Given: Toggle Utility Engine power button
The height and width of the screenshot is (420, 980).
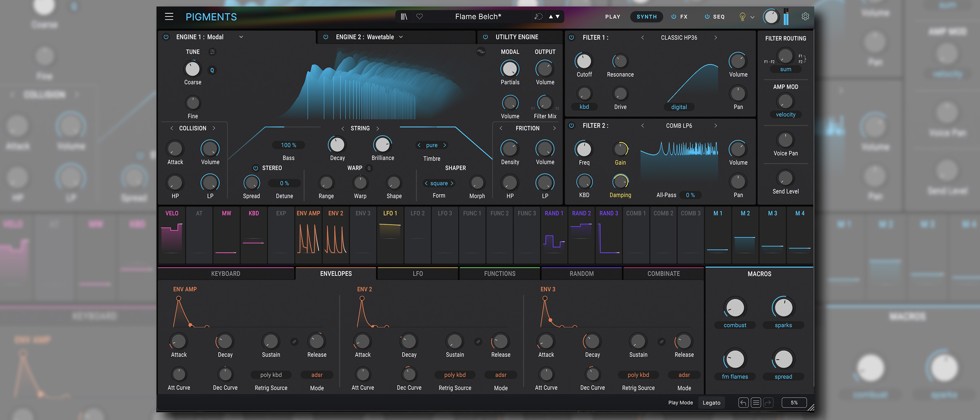Looking at the screenshot, I should coord(485,37).
